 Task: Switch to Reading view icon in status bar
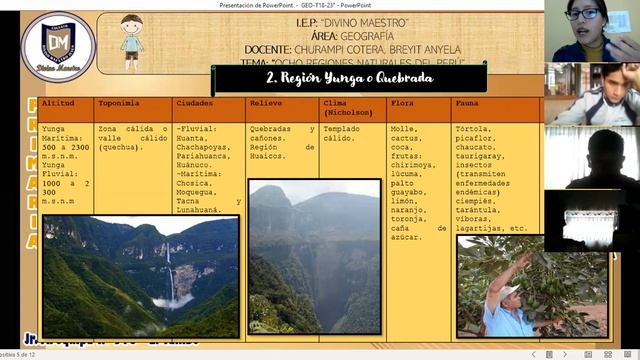[x=627, y=354]
